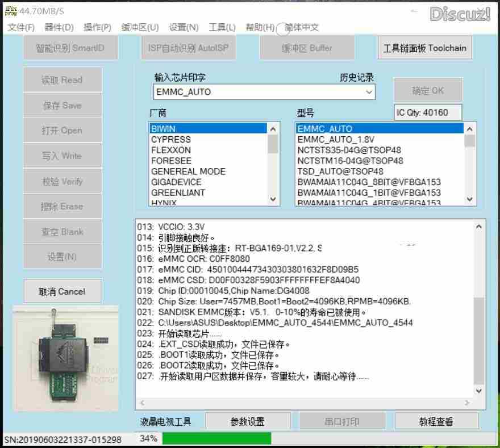Expand the chip marking history dropdown
The image size is (500, 448).
369,92
